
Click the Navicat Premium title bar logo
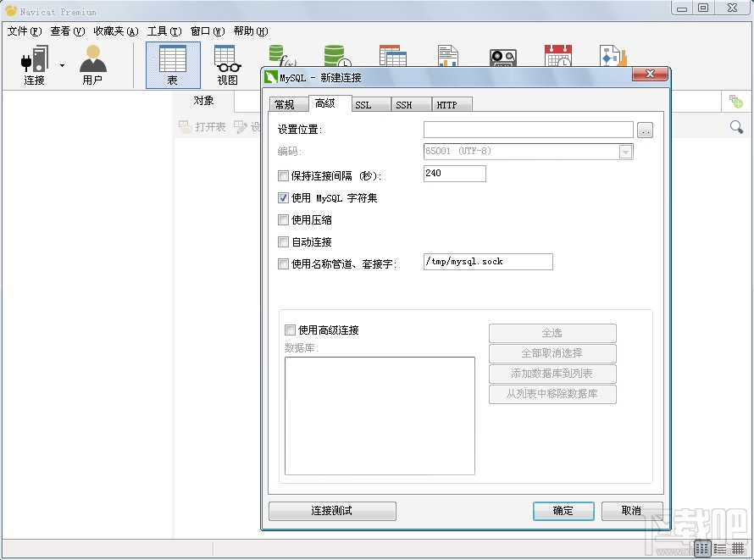click(x=10, y=10)
